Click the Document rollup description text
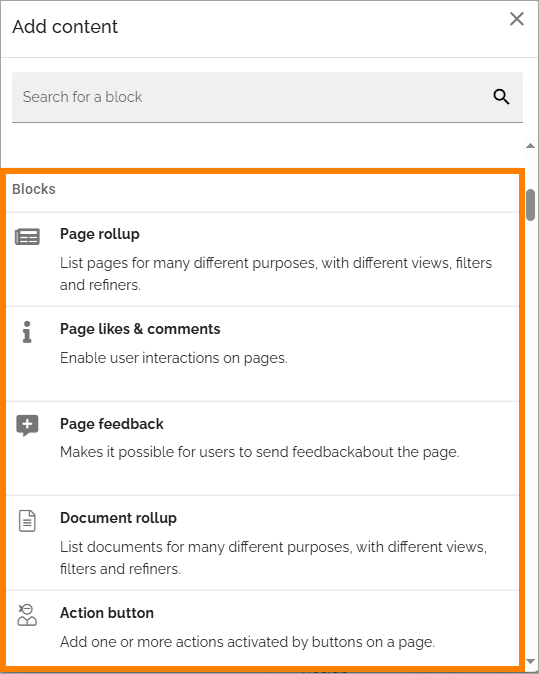 click(273, 558)
